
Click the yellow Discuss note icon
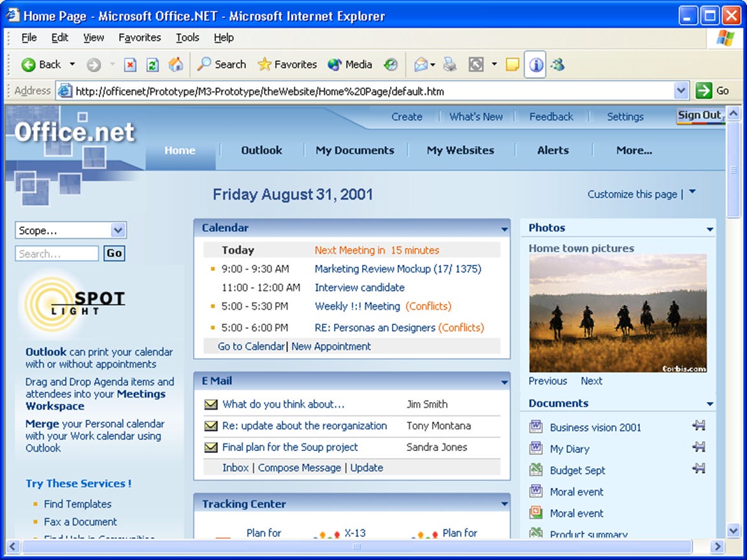(x=512, y=64)
